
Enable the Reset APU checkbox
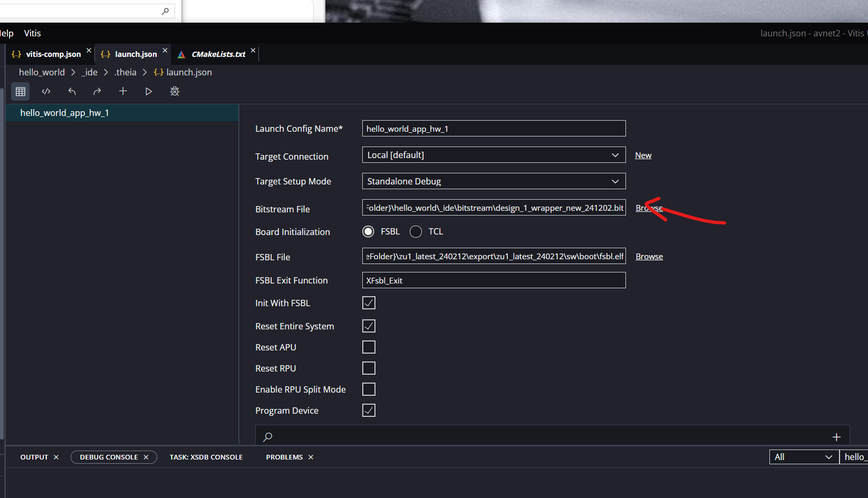(369, 347)
